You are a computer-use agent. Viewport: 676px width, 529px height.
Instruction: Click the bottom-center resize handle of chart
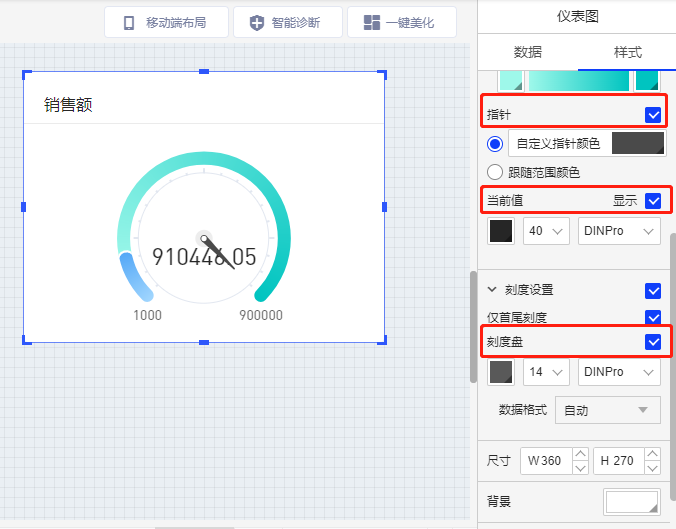[x=204, y=342]
